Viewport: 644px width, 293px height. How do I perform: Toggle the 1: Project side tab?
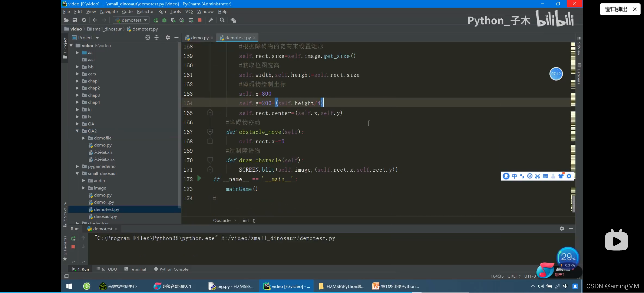pyautogui.click(x=65, y=48)
